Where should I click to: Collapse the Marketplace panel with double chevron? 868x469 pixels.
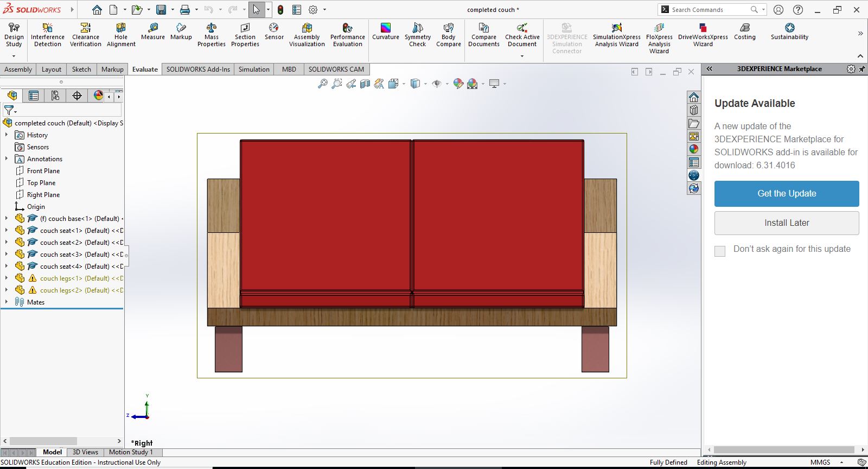[709, 69]
